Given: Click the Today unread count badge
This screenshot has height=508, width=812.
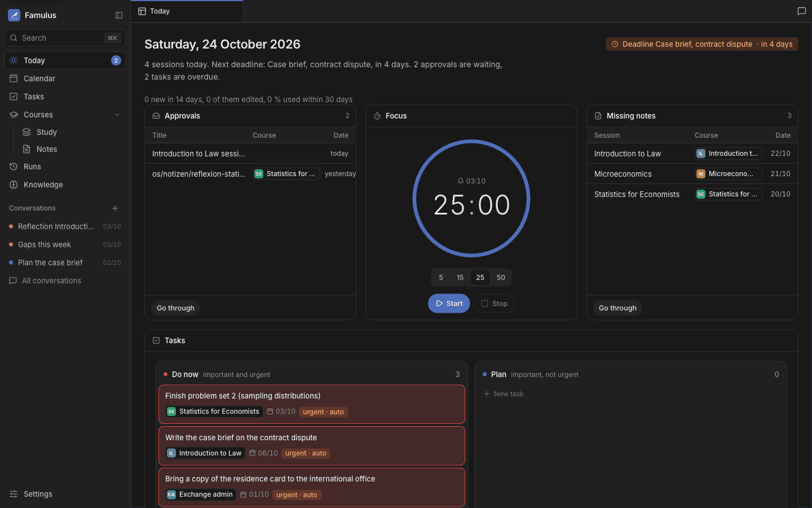Looking at the screenshot, I should [x=116, y=60].
